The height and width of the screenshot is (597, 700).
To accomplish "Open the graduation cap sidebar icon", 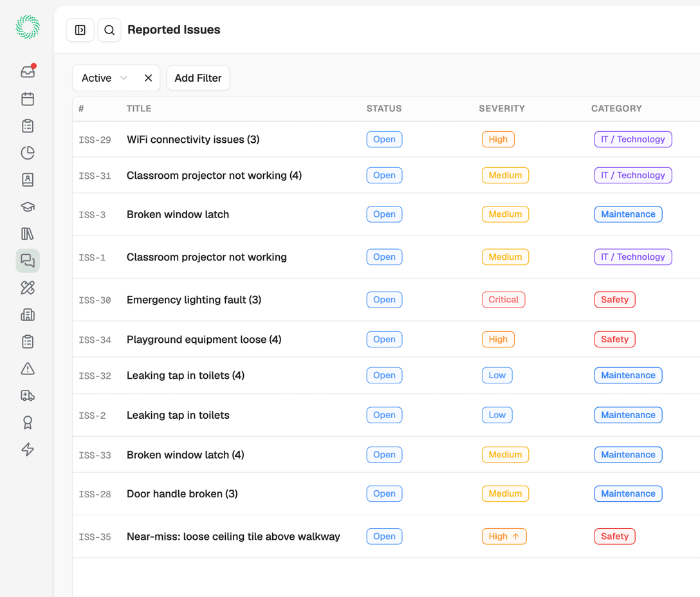I will pos(28,207).
